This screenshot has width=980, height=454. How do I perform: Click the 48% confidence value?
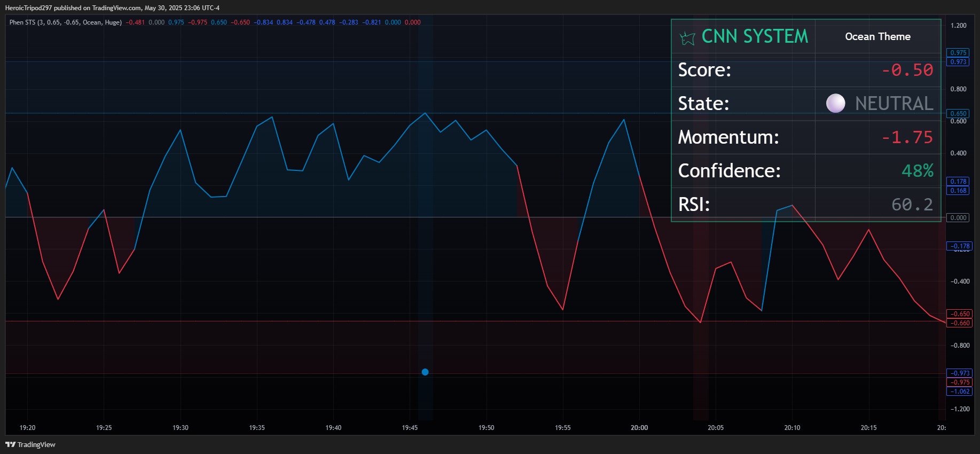point(918,170)
